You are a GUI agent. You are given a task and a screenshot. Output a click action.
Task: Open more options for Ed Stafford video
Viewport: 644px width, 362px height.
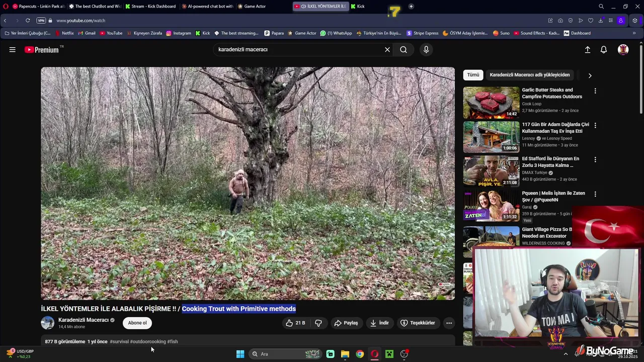pos(595,159)
